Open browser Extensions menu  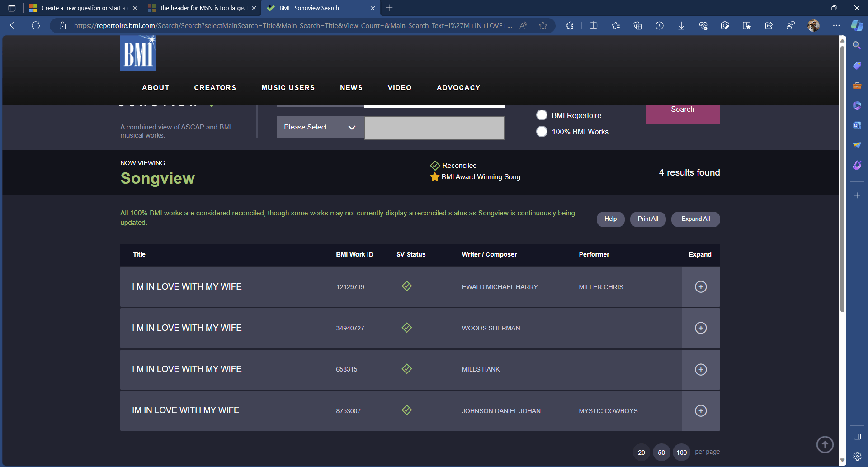[570, 26]
